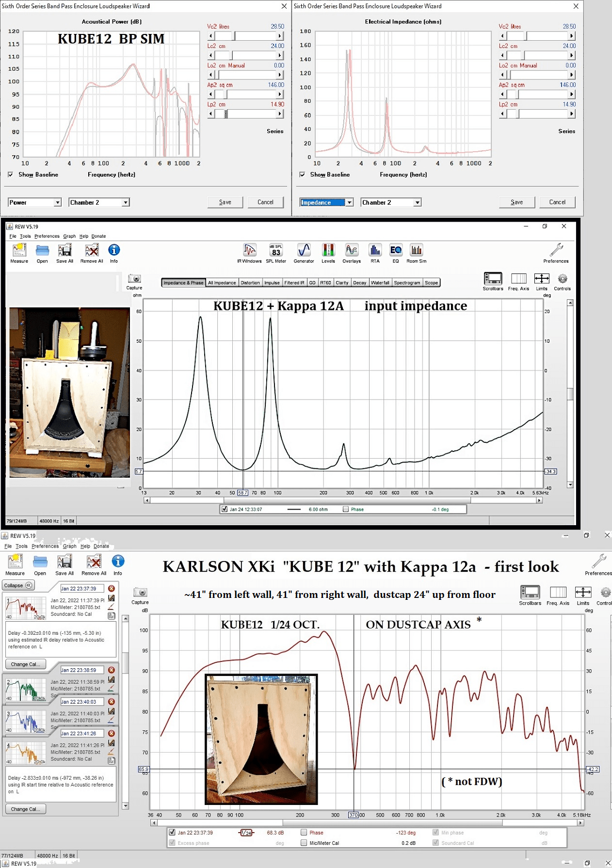Toggle the Jan 24 12:33:07 trace checkbox
612x868 pixels.
(225, 509)
